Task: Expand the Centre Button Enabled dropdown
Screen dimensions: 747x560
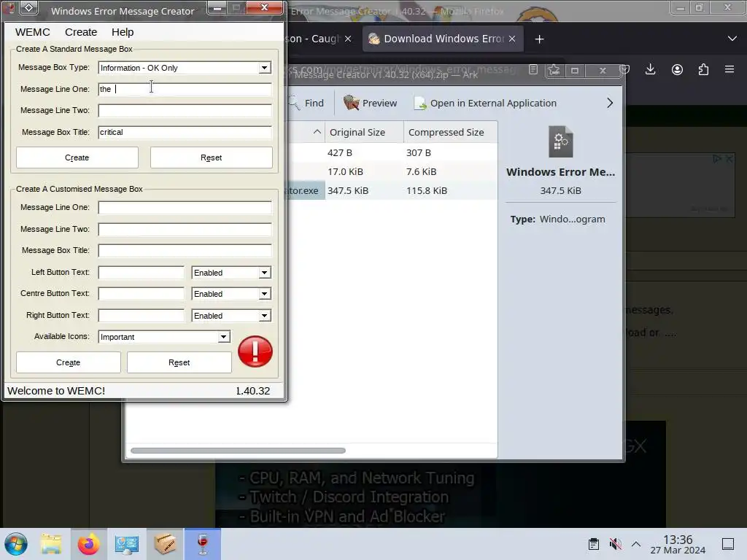Action: coord(264,294)
